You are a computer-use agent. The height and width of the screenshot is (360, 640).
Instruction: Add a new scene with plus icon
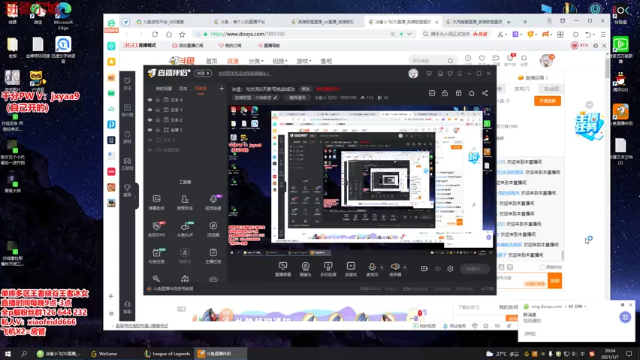[221, 88]
